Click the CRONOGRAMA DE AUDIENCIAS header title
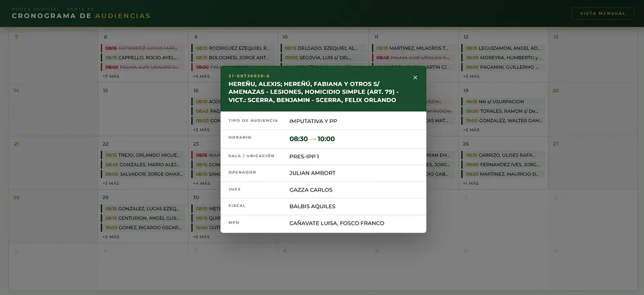Image resolution: width=644 pixels, height=295 pixels. click(x=81, y=16)
